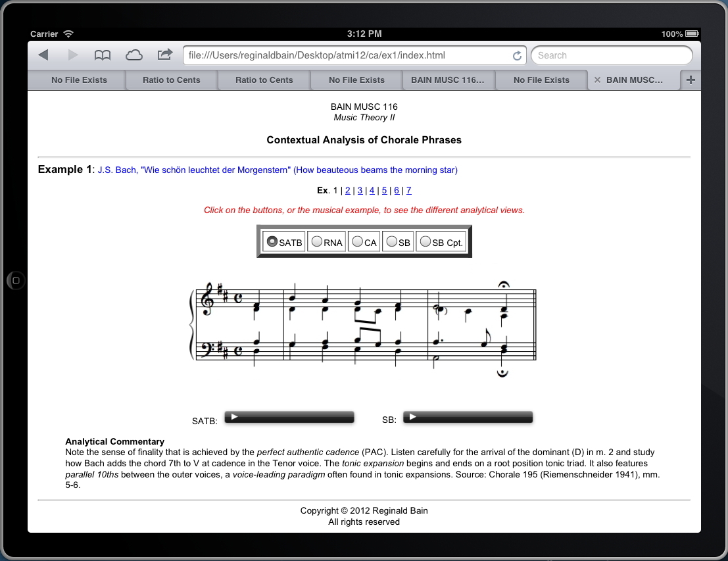This screenshot has width=728, height=561.
Task: Go to example 3 link
Action: tap(360, 191)
